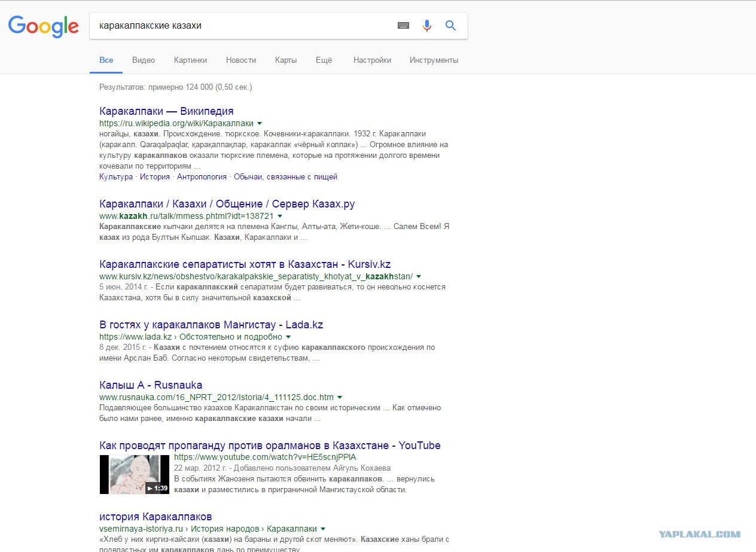Open the Ещё menu
The height and width of the screenshot is (552, 756).
[x=324, y=60]
